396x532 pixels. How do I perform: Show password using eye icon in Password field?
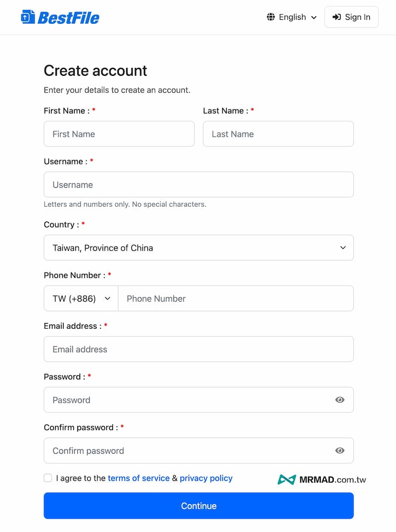pos(340,400)
